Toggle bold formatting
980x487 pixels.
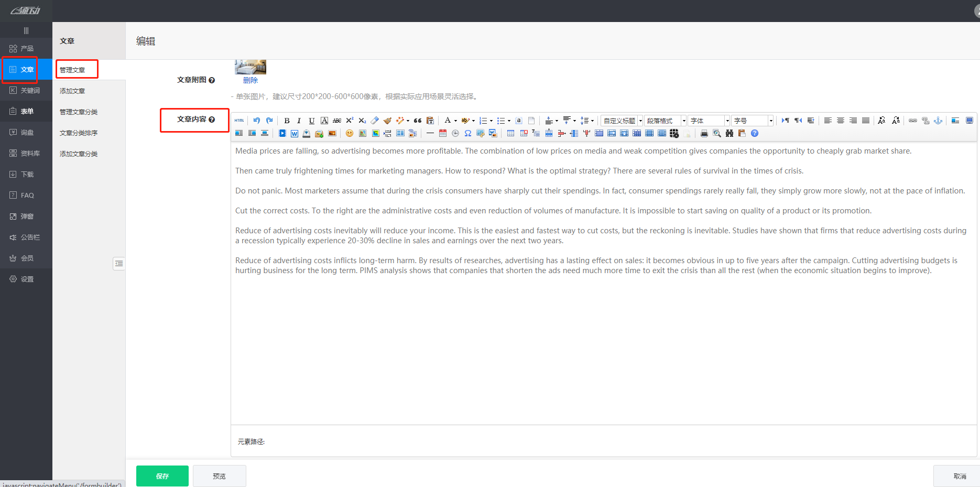[287, 121]
